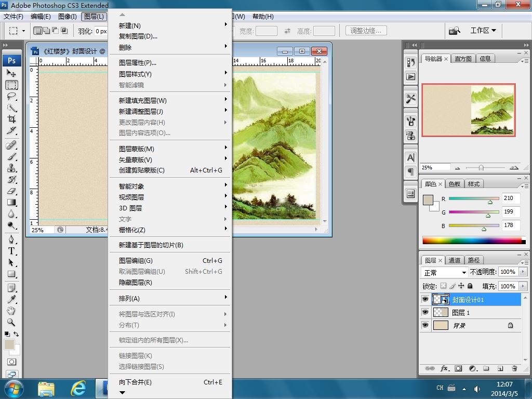The width and height of the screenshot is (532, 399).
Task: Switch to the 色板 tab
Action: 454,184
